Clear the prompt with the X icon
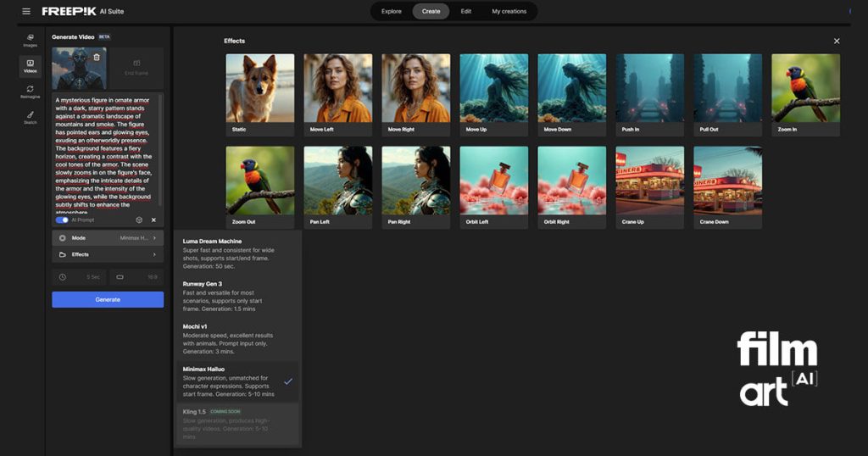The height and width of the screenshot is (456, 868). point(154,220)
